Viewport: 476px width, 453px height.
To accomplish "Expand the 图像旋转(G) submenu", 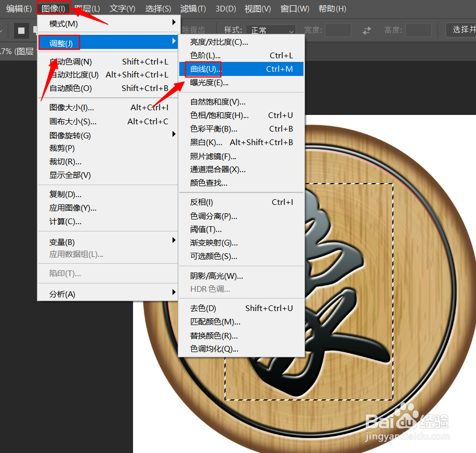I will coord(108,135).
